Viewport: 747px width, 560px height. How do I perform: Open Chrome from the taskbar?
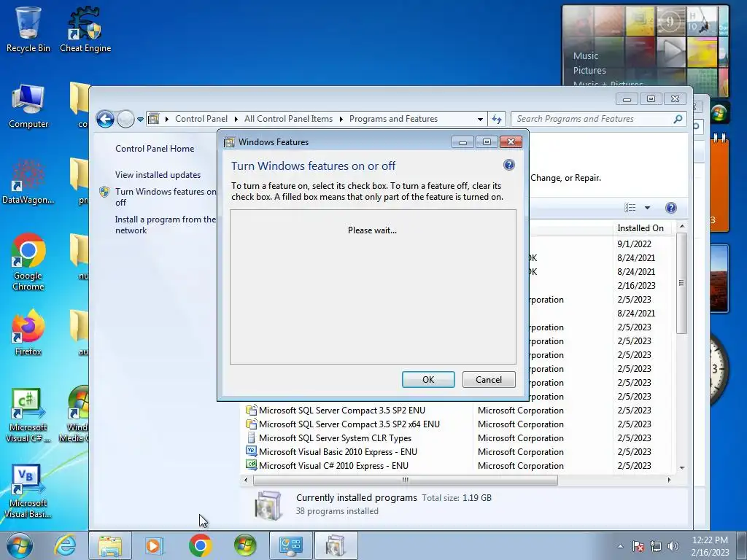tap(200, 545)
